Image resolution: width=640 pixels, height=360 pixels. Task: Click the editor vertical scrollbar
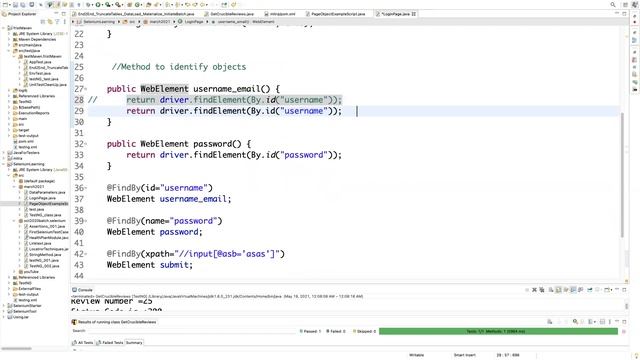tap(622, 174)
